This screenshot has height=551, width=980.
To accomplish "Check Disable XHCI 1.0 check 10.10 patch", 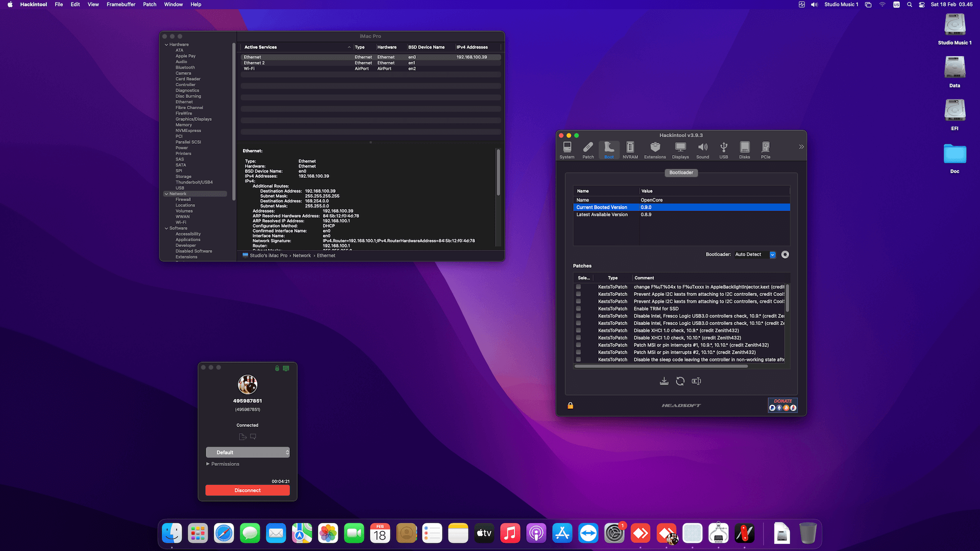I will click(578, 338).
